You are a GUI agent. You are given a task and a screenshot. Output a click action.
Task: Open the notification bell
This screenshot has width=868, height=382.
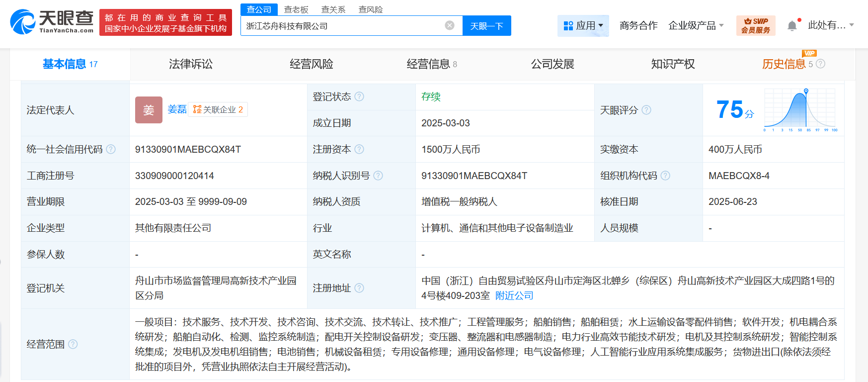tap(792, 25)
